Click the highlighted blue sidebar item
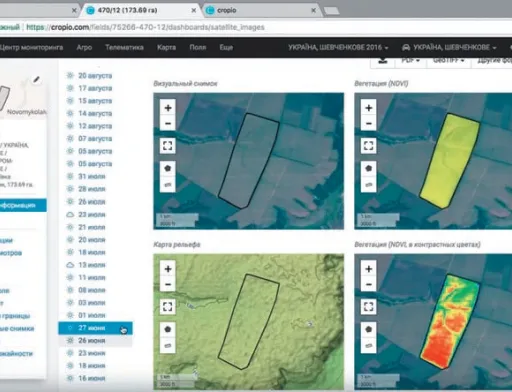This screenshot has width=512, height=392. tap(23, 205)
